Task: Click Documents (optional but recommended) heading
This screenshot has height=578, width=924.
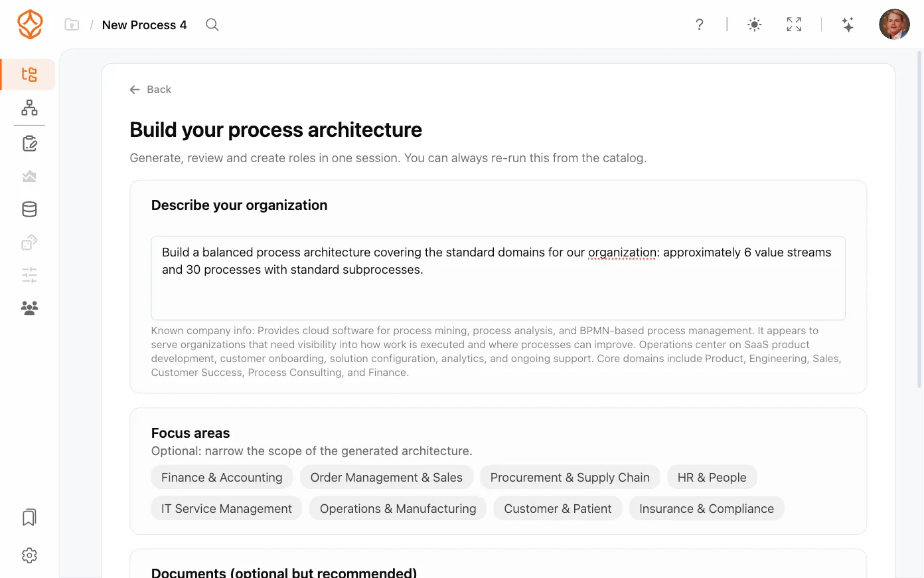Action: coord(284,572)
